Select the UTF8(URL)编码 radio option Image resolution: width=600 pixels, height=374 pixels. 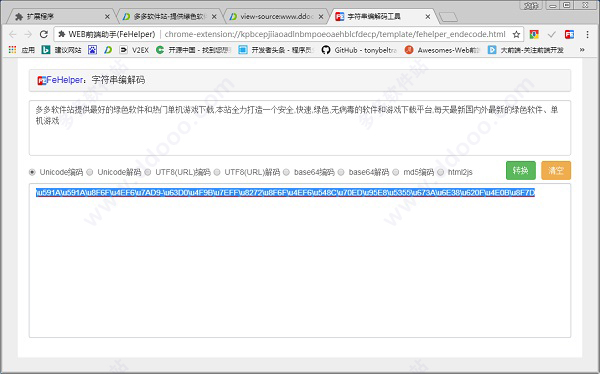coord(148,172)
